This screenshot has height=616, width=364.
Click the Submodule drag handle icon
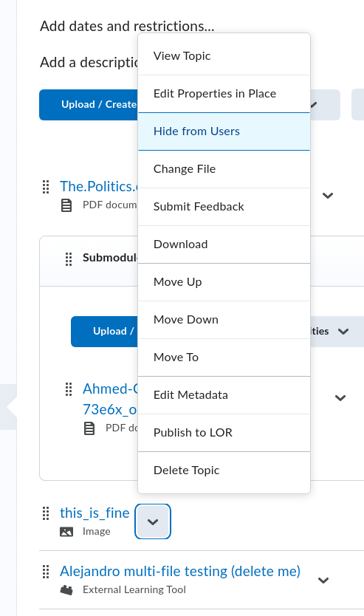[x=69, y=259]
